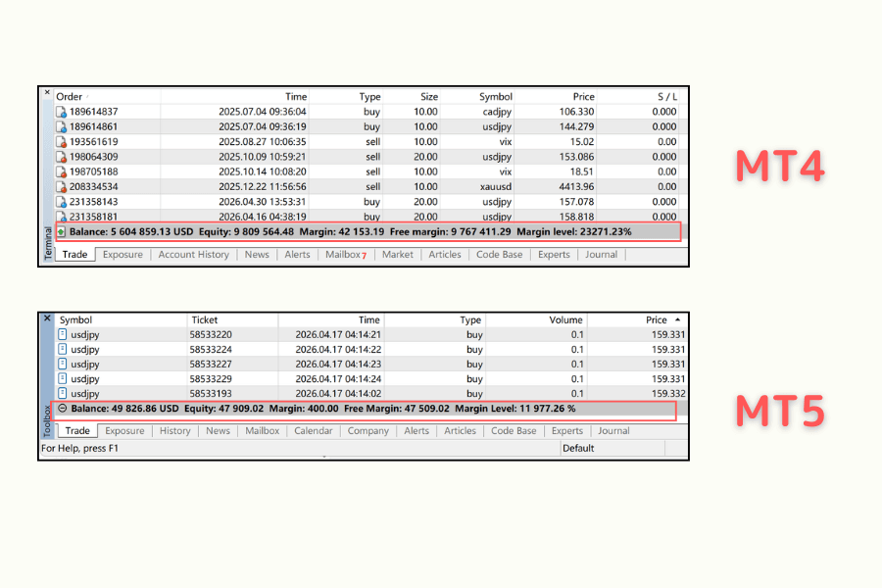Click order icon for 198705188

61,171
